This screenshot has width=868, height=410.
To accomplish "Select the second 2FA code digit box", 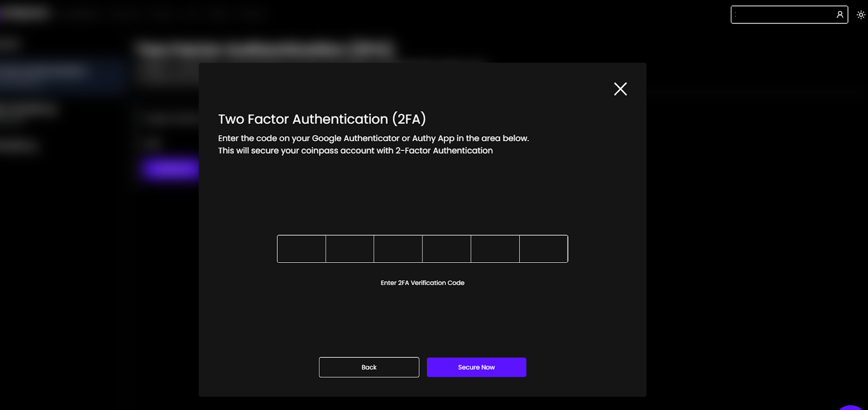I will [x=350, y=249].
